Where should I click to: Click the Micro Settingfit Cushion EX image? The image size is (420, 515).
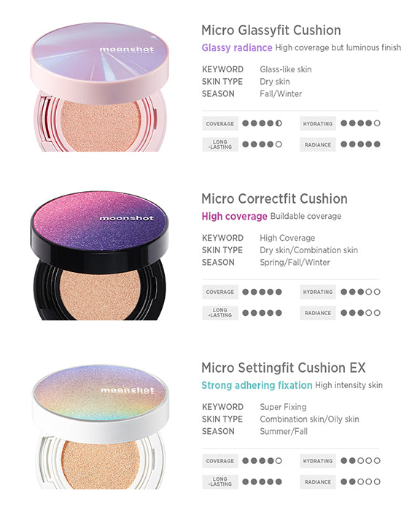click(x=100, y=427)
